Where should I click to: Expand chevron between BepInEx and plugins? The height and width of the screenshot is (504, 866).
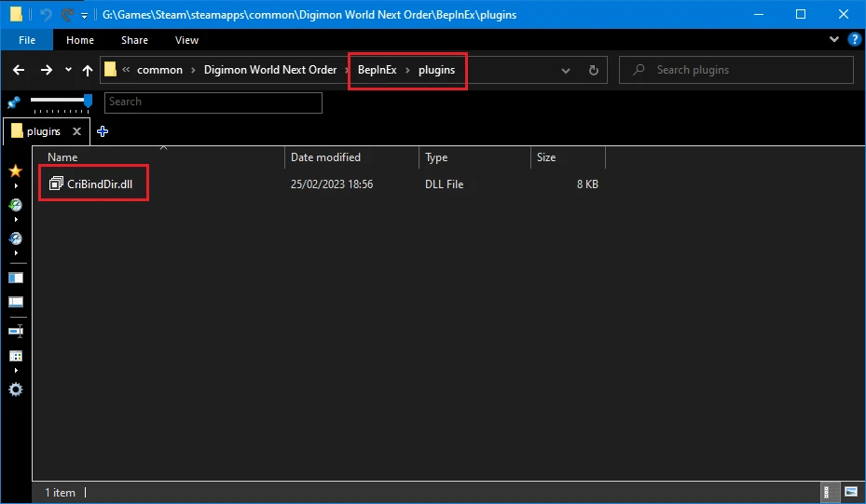pyautogui.click(x=407, y=70)
